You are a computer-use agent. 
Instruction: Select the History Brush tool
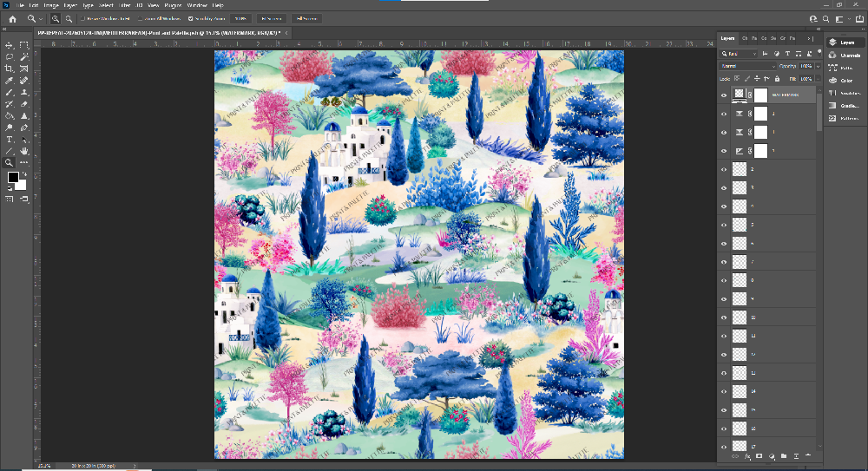tap(9, 104)
